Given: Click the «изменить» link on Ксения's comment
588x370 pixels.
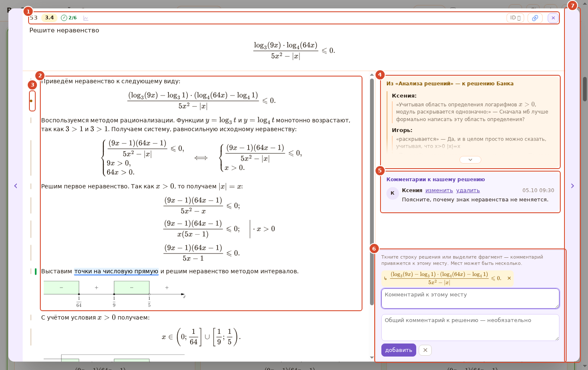Looking at the screenshot, I should point(439,190).
